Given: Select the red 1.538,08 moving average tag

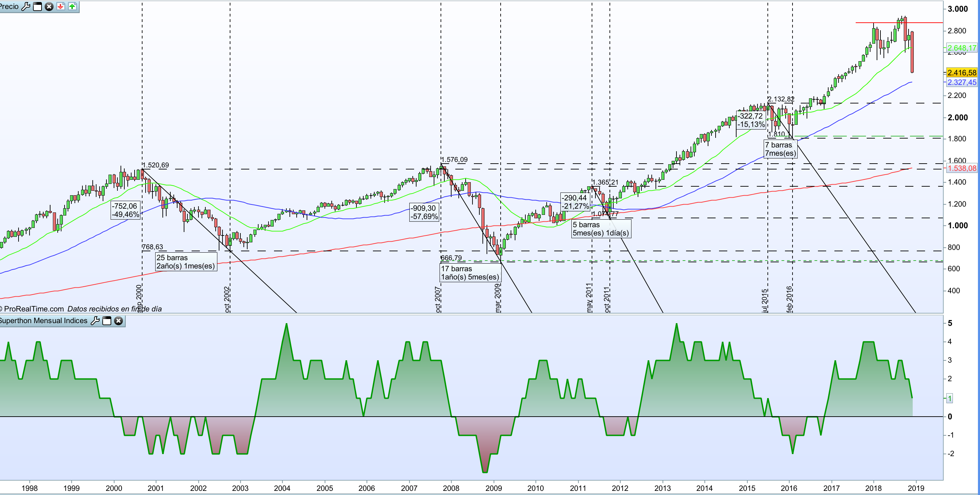Looking at the screenshot, I should click(961, 168).
